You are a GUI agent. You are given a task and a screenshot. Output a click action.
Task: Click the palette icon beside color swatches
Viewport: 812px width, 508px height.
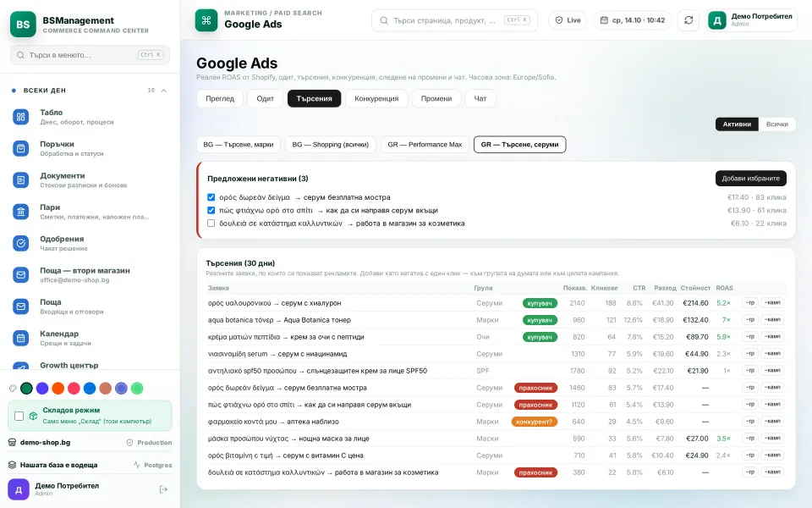tap(13, 389)
